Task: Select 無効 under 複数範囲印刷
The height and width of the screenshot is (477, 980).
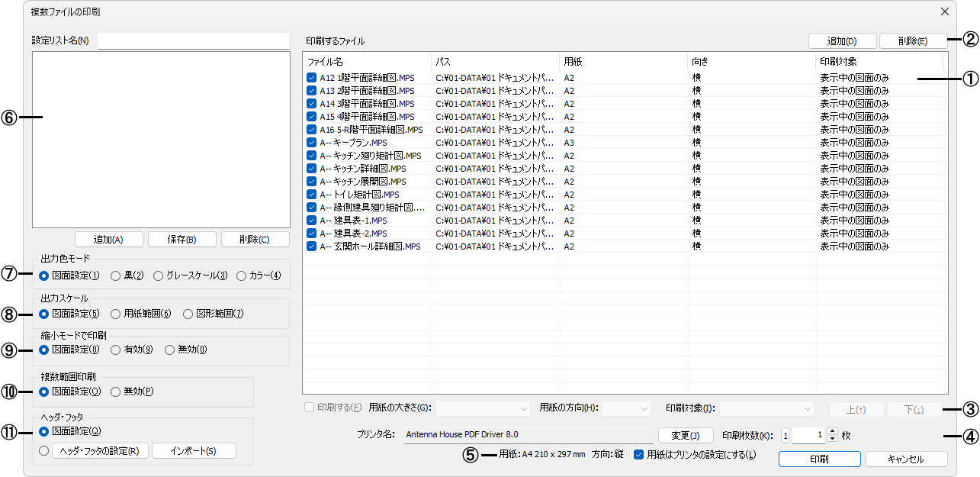Action: (115, 392)
